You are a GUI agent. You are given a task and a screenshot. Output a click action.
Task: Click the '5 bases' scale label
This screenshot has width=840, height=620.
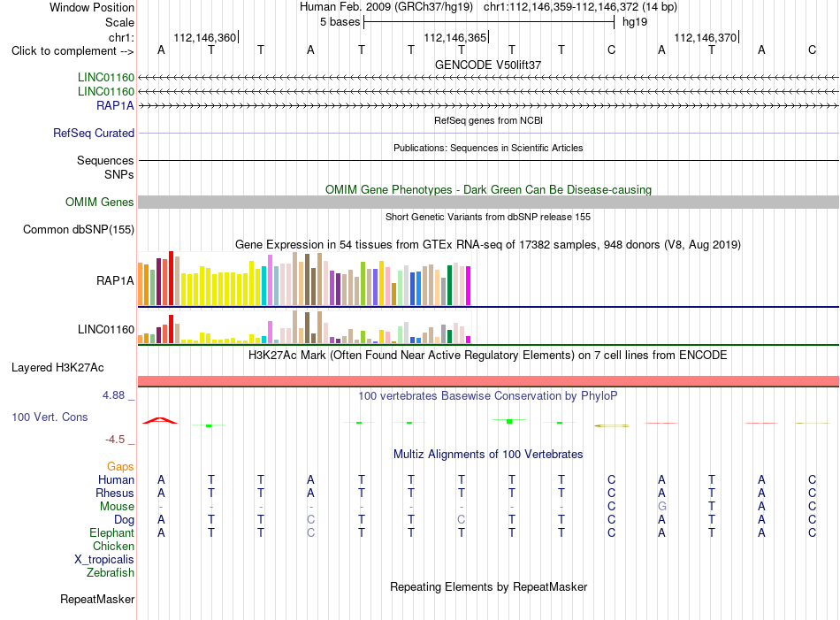(x=340, y=22)
